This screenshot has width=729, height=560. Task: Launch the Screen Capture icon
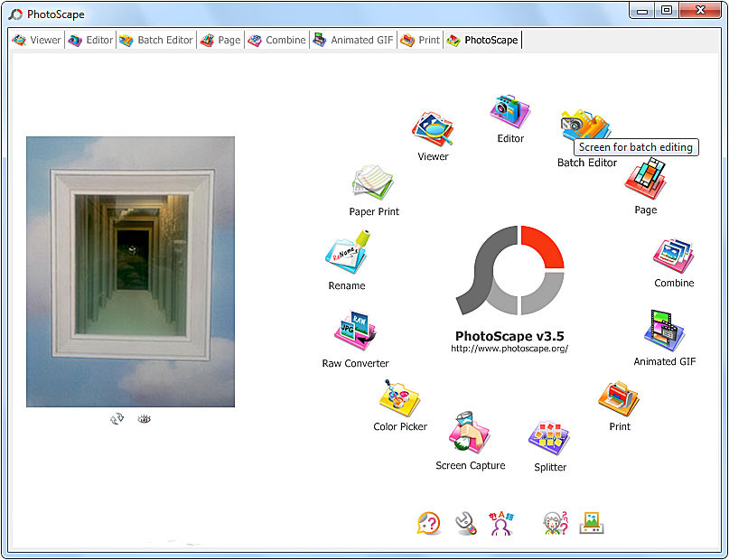point(469,433)
